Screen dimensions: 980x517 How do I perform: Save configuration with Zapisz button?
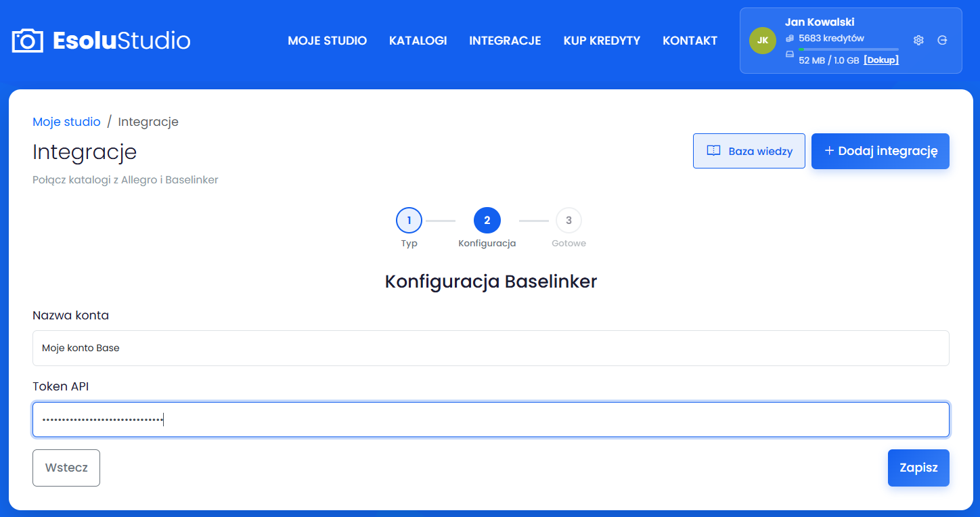click(x=918, y=468)
